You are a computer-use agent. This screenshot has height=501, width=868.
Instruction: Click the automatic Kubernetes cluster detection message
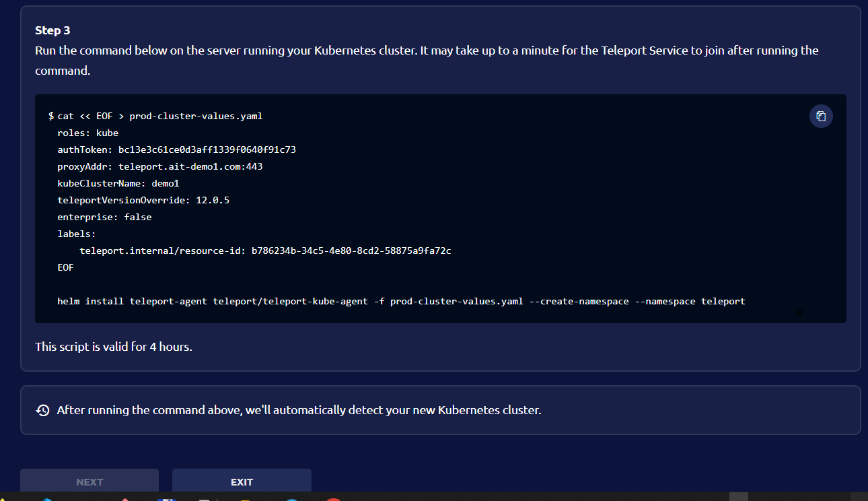point(299,410)
